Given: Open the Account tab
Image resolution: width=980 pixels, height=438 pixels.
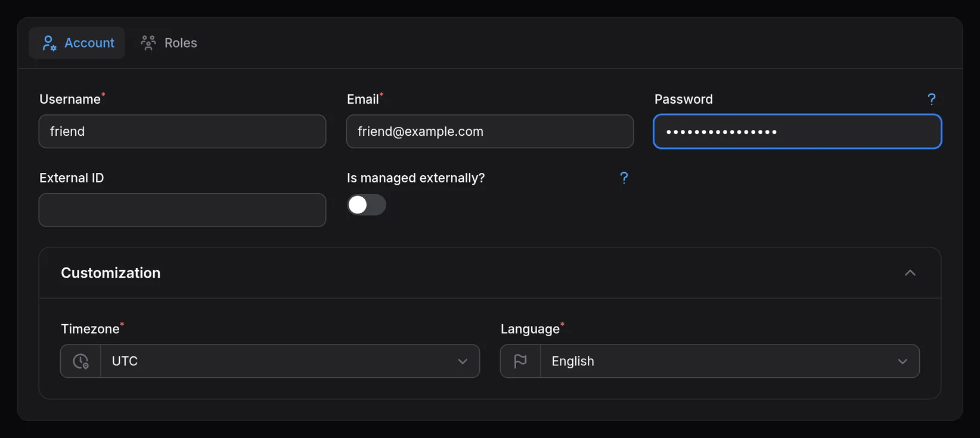Looking at the screenshot, I should tap(77, 43).
